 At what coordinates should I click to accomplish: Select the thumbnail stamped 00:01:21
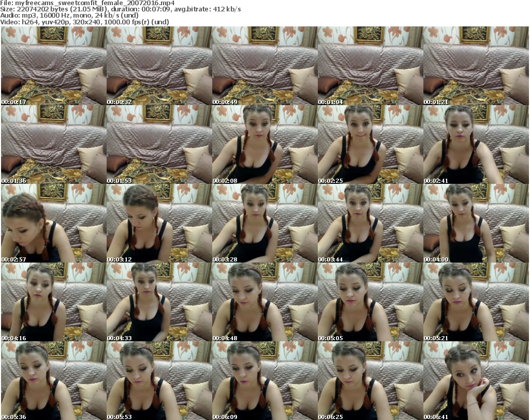(476, 66)
